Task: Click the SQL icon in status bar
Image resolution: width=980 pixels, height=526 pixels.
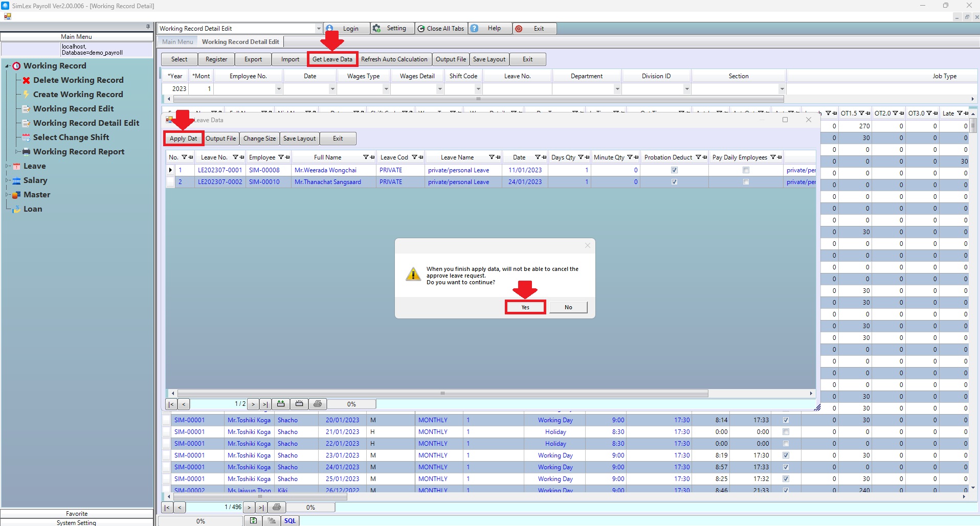Action: [x=290, y=521]
